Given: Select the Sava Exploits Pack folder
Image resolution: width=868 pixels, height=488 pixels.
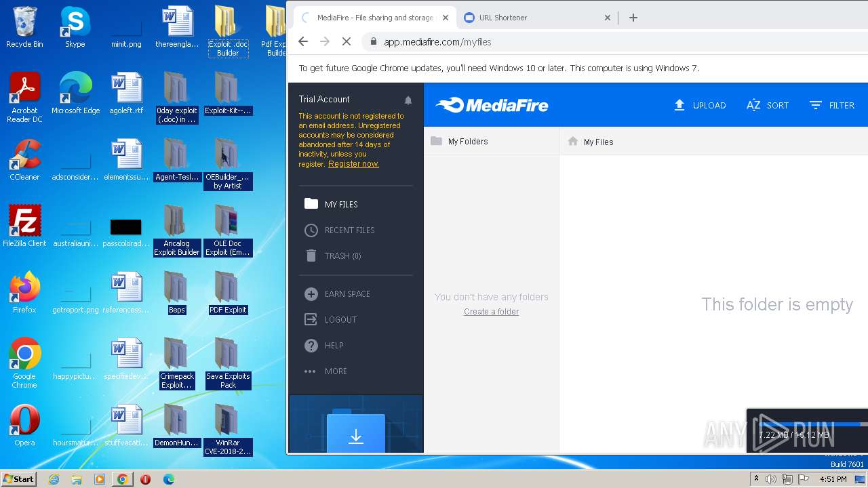Looking at the screenshot, I should click(228, 363).
